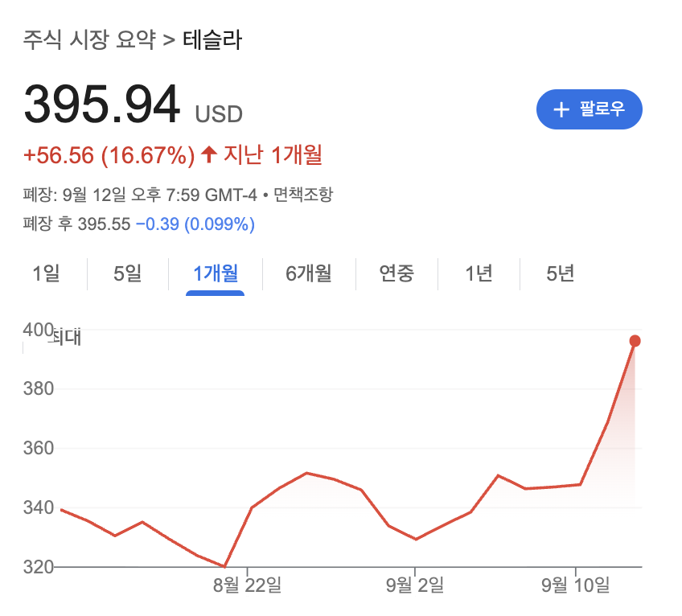Show the 5년 chart range
Image resolution: width=682 pixels, height=616 pixels.
click(x=560, y=273)
